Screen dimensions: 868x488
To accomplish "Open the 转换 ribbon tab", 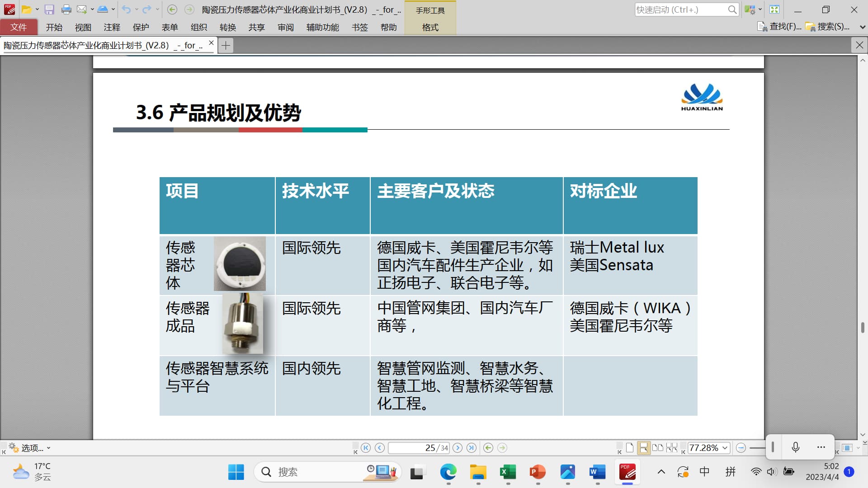I will click(227, 28).
